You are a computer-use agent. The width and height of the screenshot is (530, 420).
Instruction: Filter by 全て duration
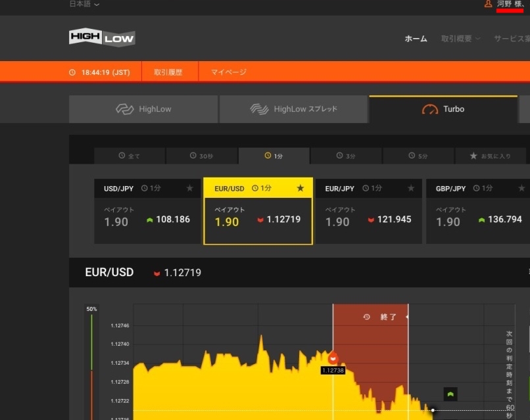click(x=130, y=156)
